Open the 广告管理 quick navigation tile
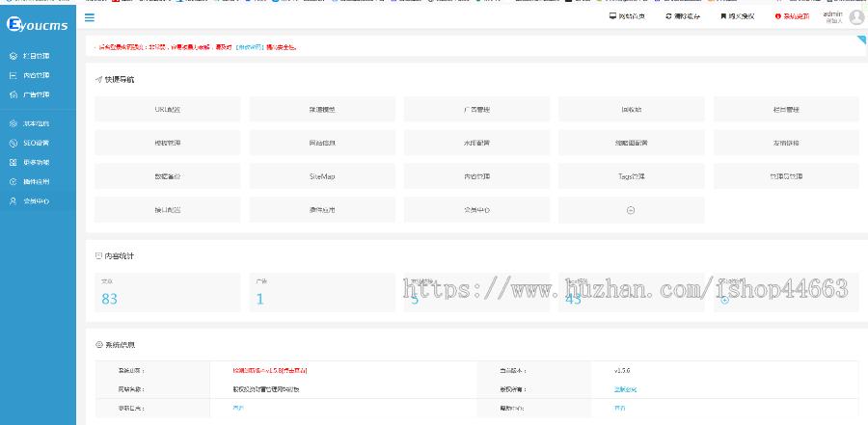The image size is (868, 425). [x=476, y=109]
